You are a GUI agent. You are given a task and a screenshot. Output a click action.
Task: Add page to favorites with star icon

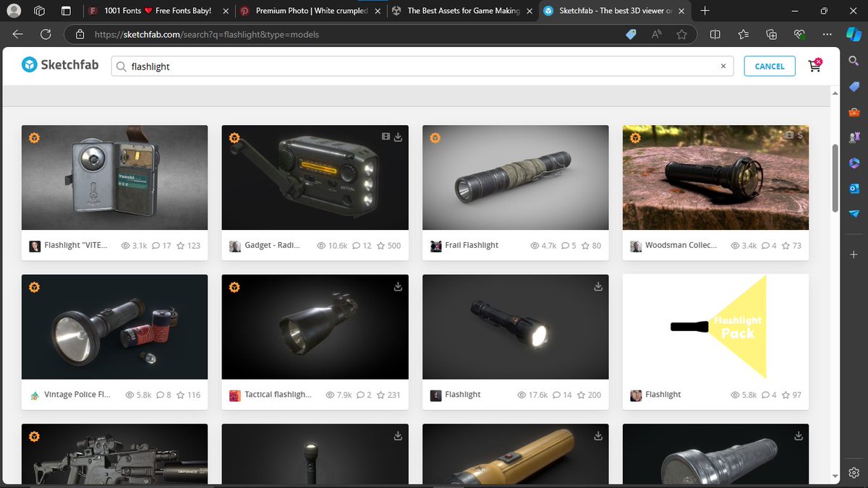[x=681, y=34]
